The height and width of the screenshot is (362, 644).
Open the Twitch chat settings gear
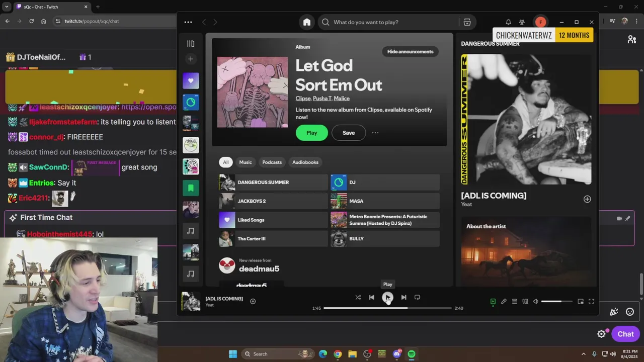click(x=601, y=334)
